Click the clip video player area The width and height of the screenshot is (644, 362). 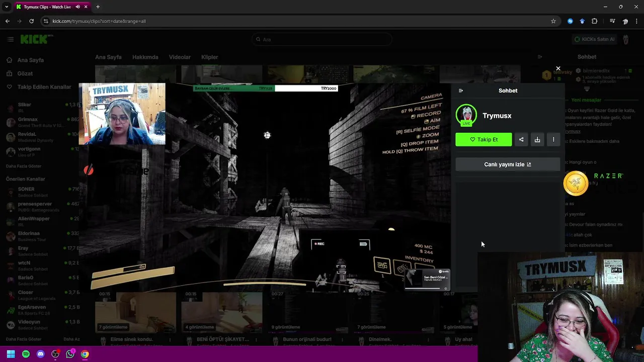pos(265,187)
